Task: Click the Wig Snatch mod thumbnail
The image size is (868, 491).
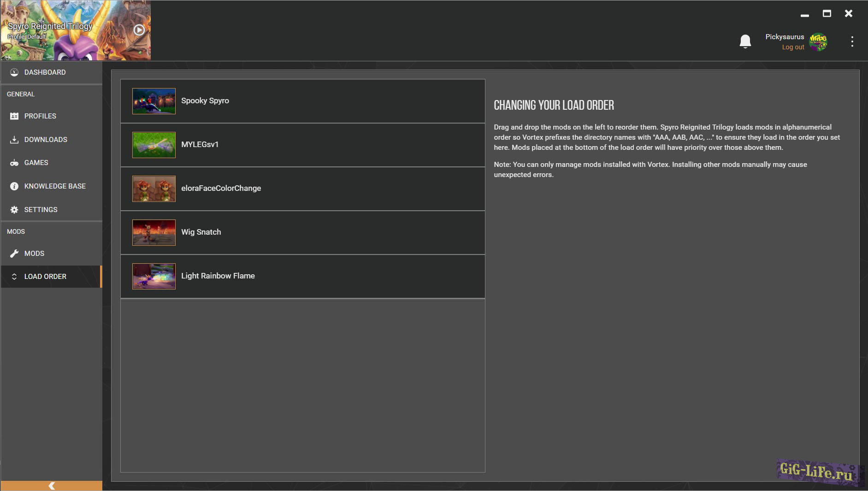Action: click(x=154, y=232)
